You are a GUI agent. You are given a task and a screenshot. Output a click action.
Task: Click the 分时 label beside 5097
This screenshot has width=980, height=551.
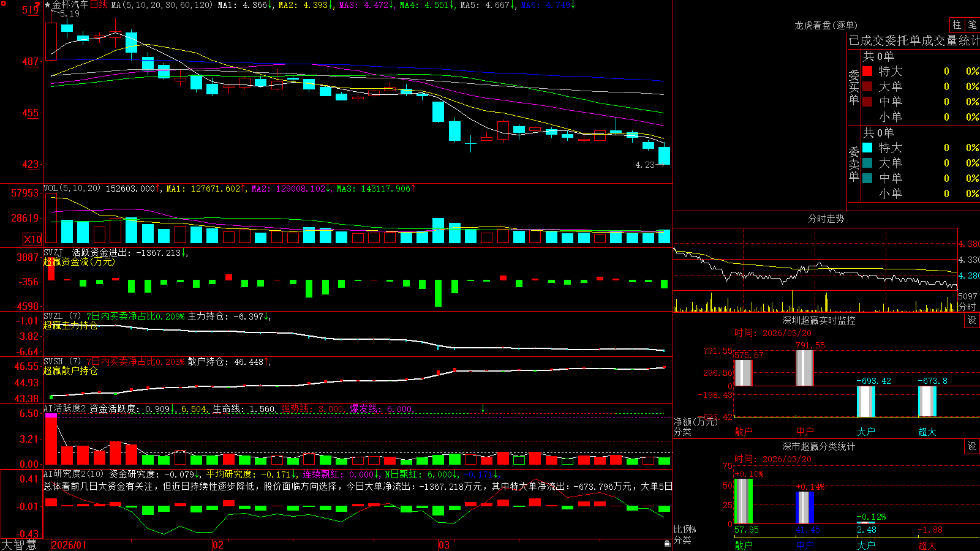pos(967,306)
